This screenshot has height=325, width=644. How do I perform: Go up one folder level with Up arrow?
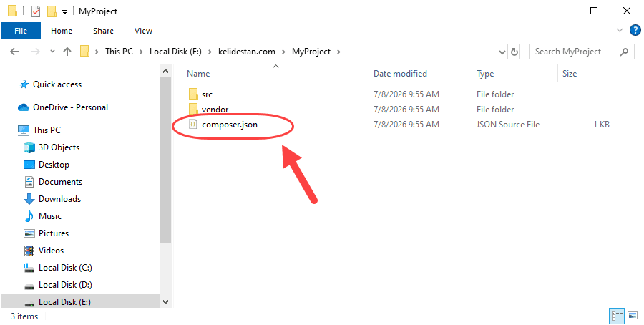pos(67,52)
